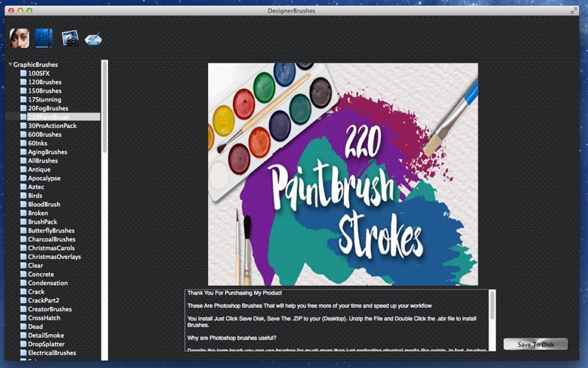
Task: Select the 600Brushes entry
Action: coord(45,135)
